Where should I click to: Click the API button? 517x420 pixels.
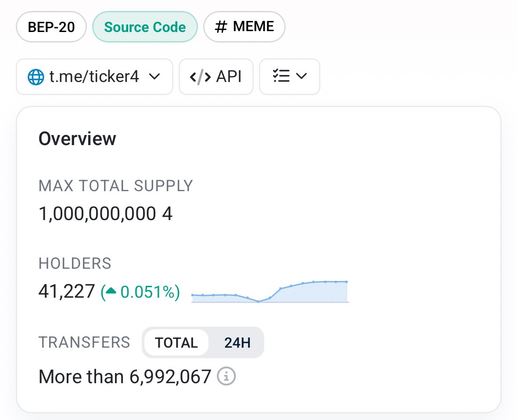click(216, 77)
